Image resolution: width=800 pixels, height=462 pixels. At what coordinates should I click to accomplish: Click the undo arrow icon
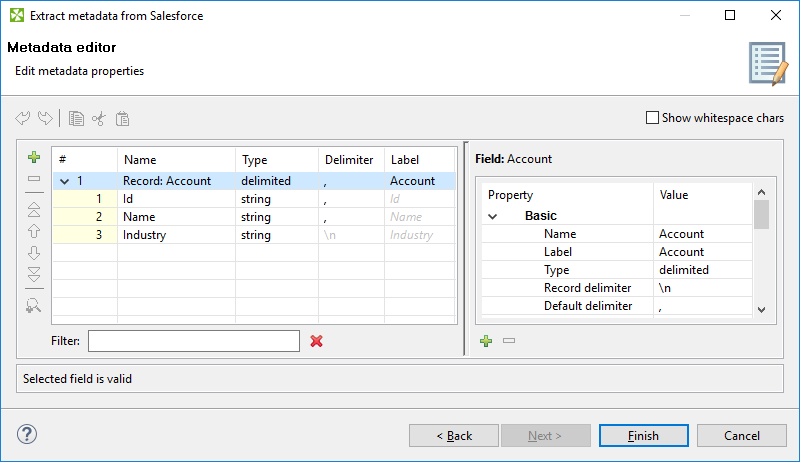coord(23,119)
